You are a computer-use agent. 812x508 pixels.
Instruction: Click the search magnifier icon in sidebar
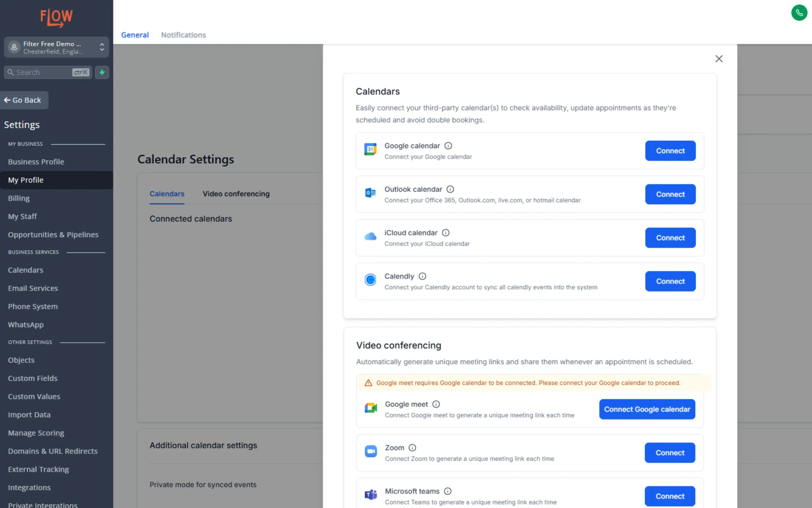[x=10, y=72]
